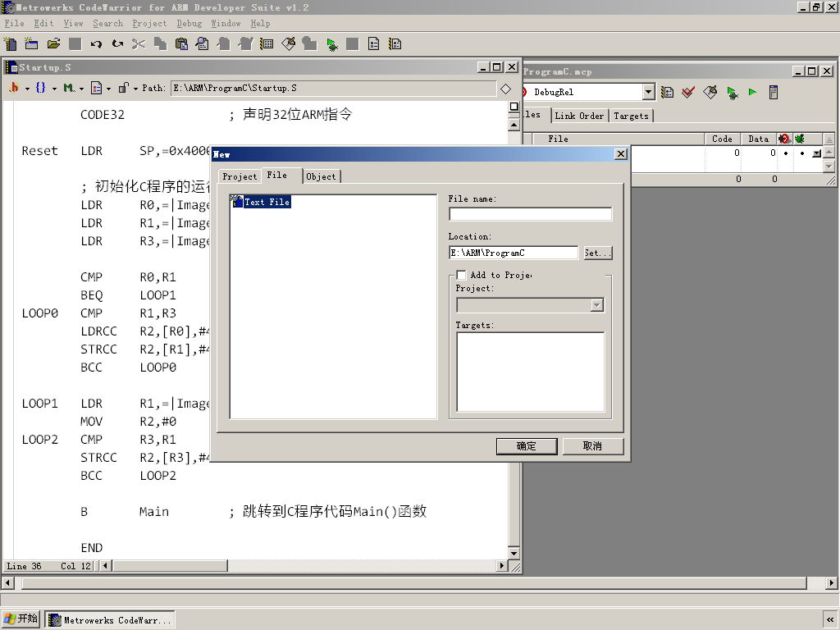Click the Debug icon in ProgramC.mcp window
840x630 pixels.
pyautogui.click(x=732, y=92)
